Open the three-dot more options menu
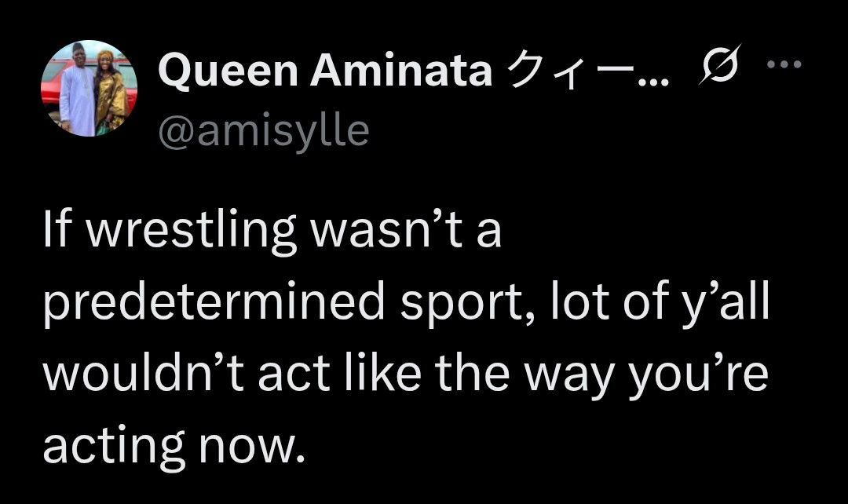The height and width of the screenshot is (504, 848). tap(784, 64)
